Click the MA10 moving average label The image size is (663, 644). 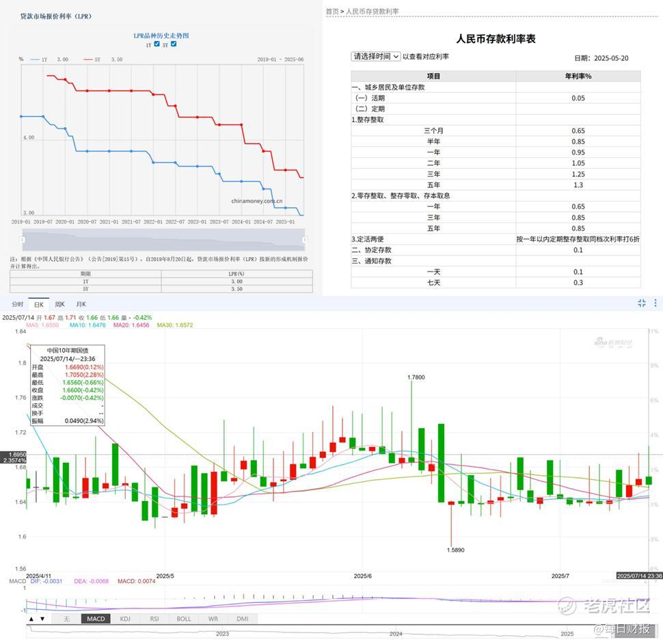pyautogui.click(x=87, y=325)
